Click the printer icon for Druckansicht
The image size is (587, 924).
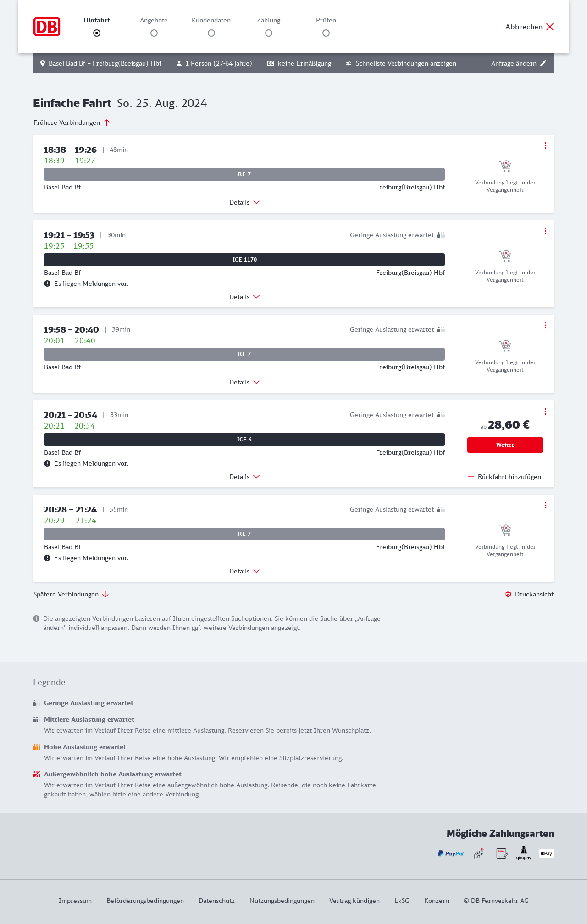point(508,594)
